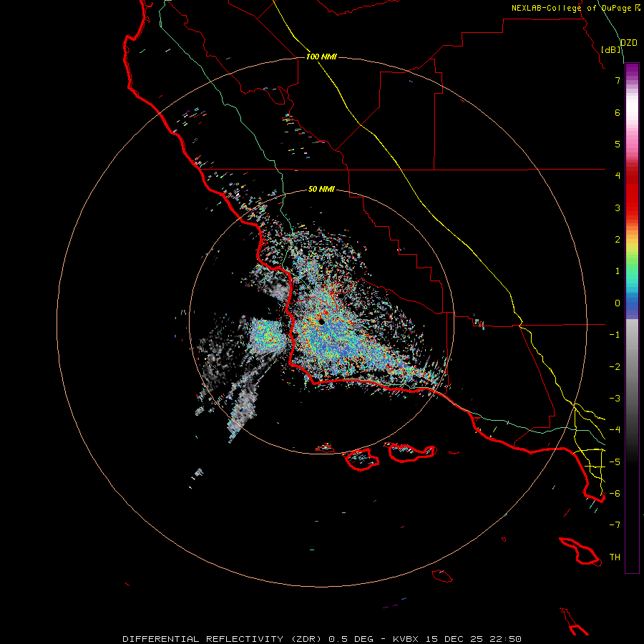The image size is (644, 644).
Task: Click the black radar site dot at center
Action: pyautogui.click(x=321, y=322)
